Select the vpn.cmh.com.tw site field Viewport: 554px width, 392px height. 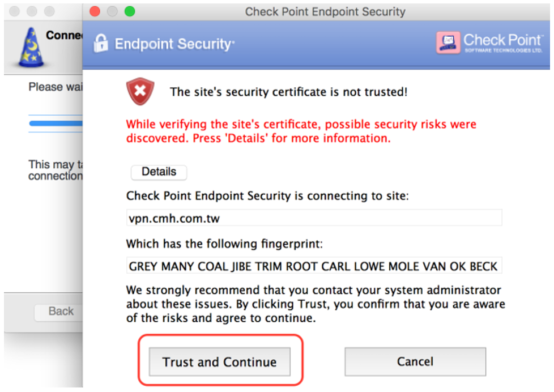click(314, 218)
